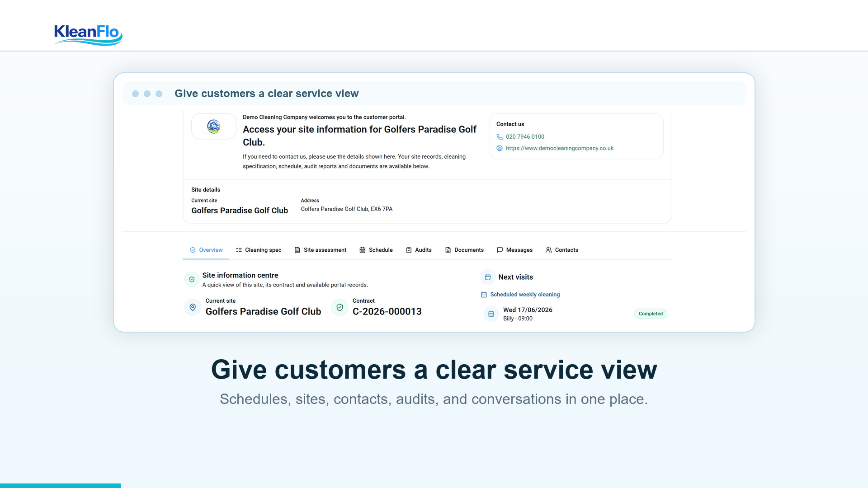Click the calendar icon for Schedule tab
This screenshot has width=868, height=488.
click(363, 250)
